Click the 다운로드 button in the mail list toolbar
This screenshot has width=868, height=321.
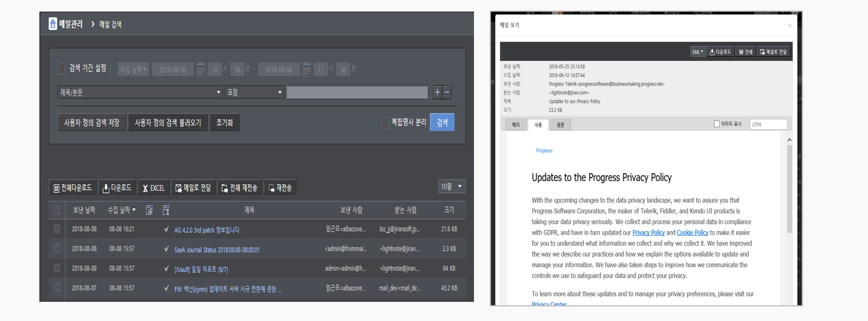(117, 188)
